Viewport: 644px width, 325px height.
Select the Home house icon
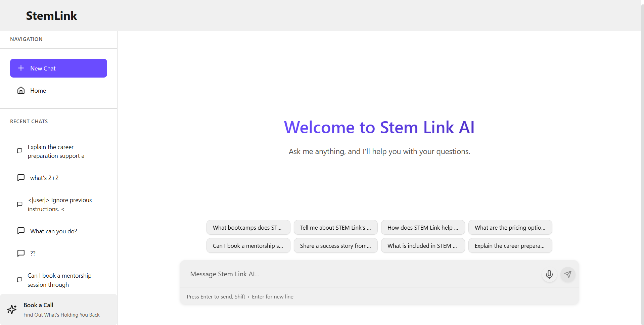tap(20, 90)
